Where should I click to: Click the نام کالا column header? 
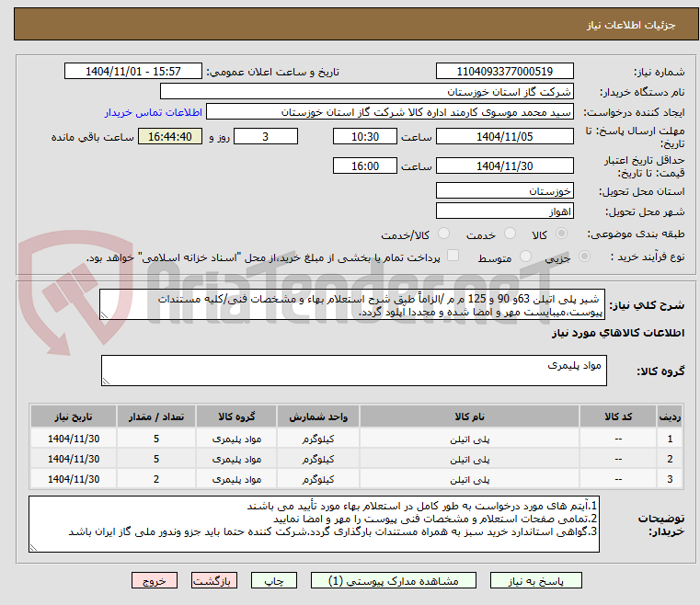pos(469,417)
